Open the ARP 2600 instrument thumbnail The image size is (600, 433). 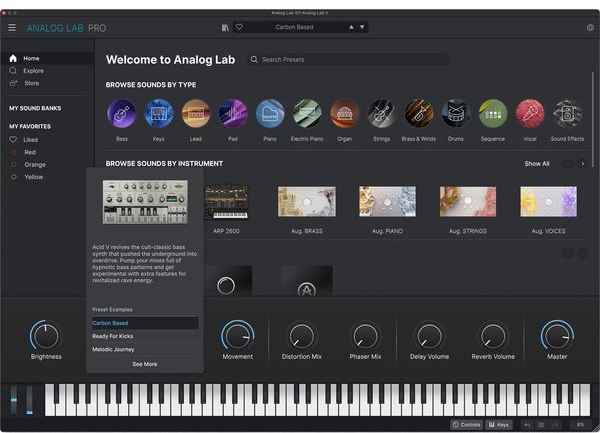pos(226,202)
